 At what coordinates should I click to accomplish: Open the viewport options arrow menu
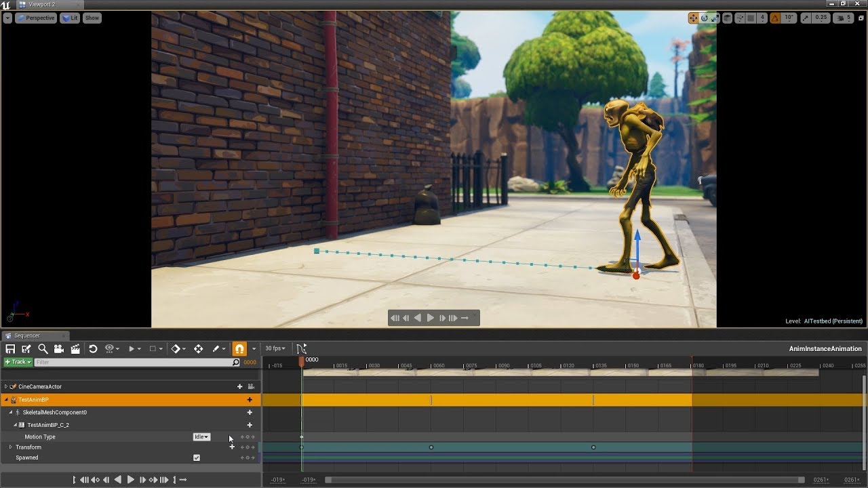7,18
